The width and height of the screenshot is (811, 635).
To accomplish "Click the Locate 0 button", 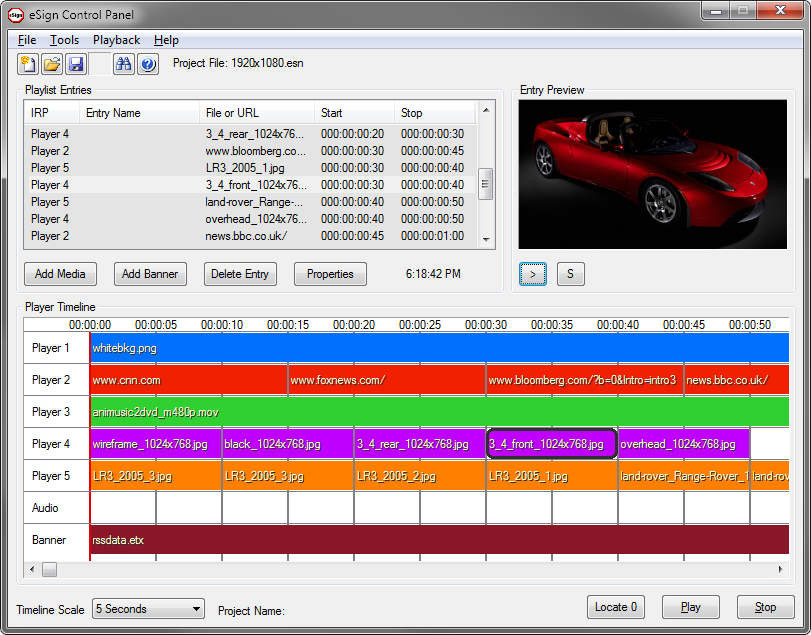I will pyautogui.click(x=616, y=607).
